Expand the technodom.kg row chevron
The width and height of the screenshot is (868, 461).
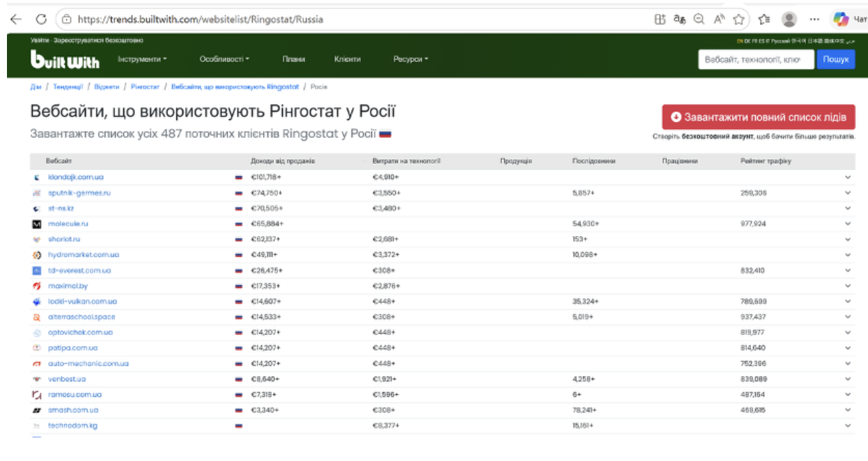(x=848, y=425)
